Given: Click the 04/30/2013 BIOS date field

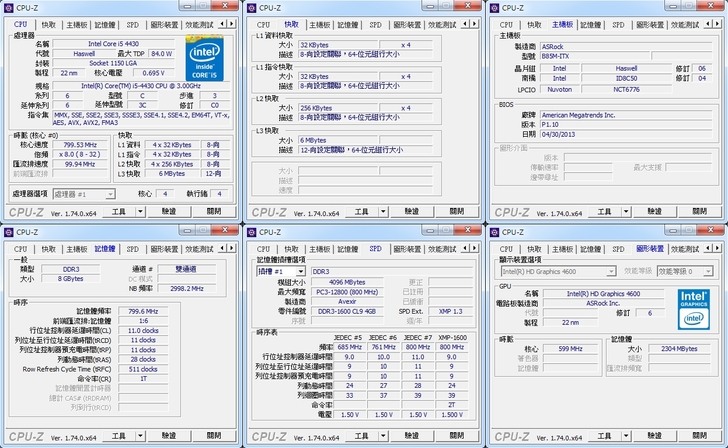Looking at the screenshot, I should (626, 134).
